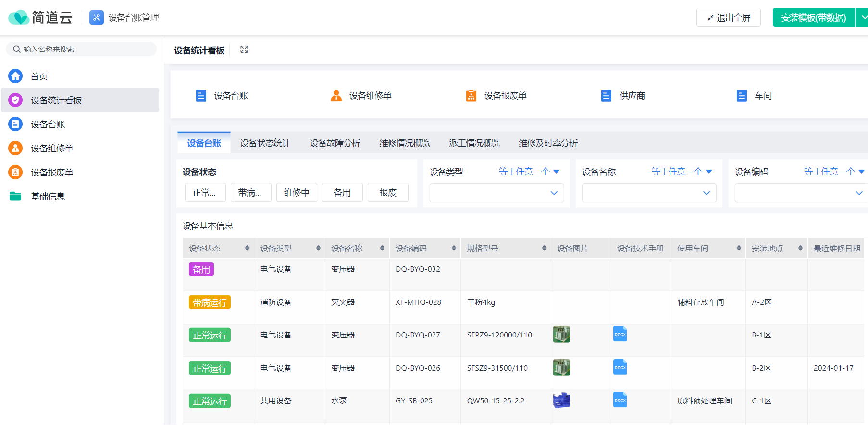
Task: Switch to 设备台账 dashboard tab
Action: [204, 143]
